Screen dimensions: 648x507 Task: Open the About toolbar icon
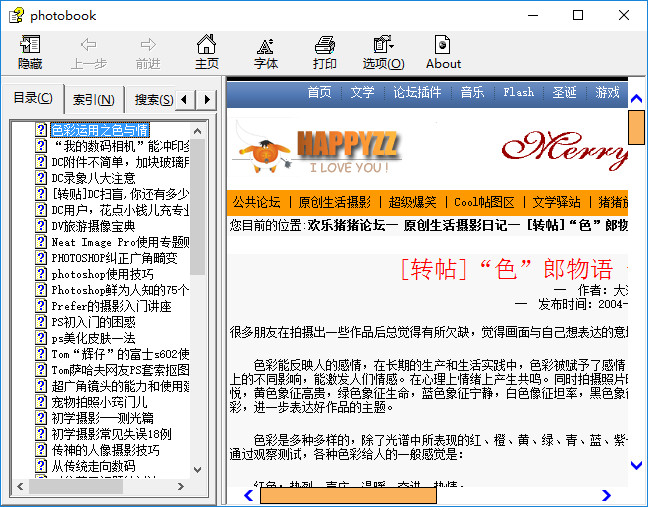coord(443,45)
